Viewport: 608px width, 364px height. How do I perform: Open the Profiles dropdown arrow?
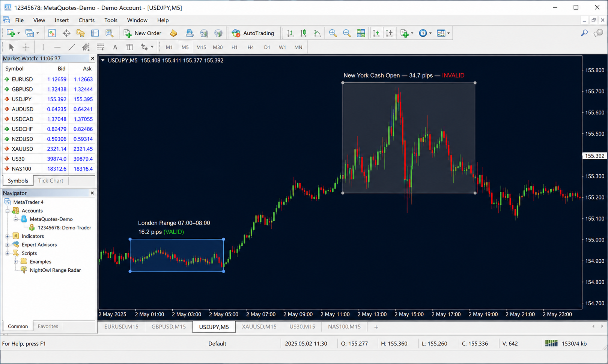38,33
